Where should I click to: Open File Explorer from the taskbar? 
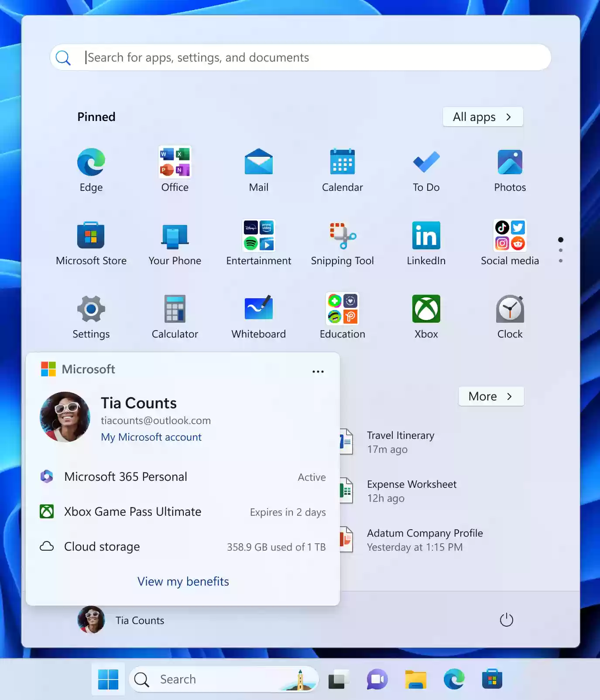[x=415, y=679]
